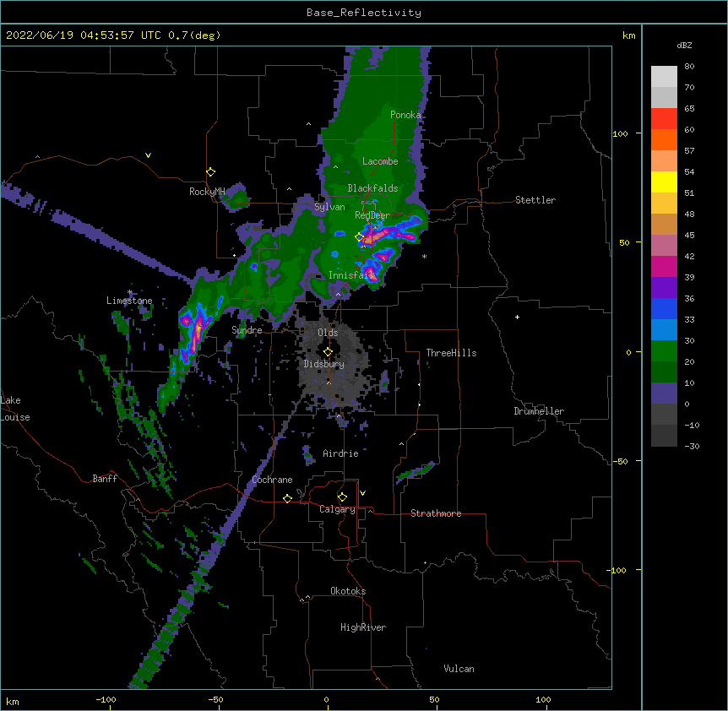Click the Airdrie city label
The width and height of the screenshot is (728, 711).
340,453
